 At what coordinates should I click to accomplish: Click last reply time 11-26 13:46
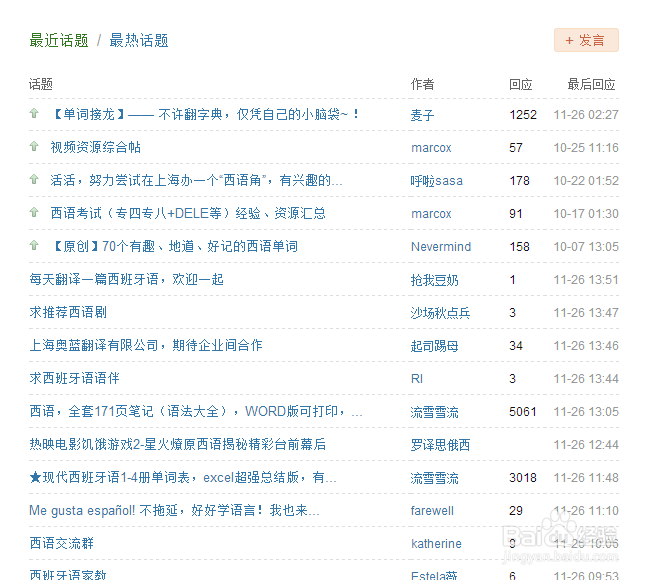pos(586,346)
